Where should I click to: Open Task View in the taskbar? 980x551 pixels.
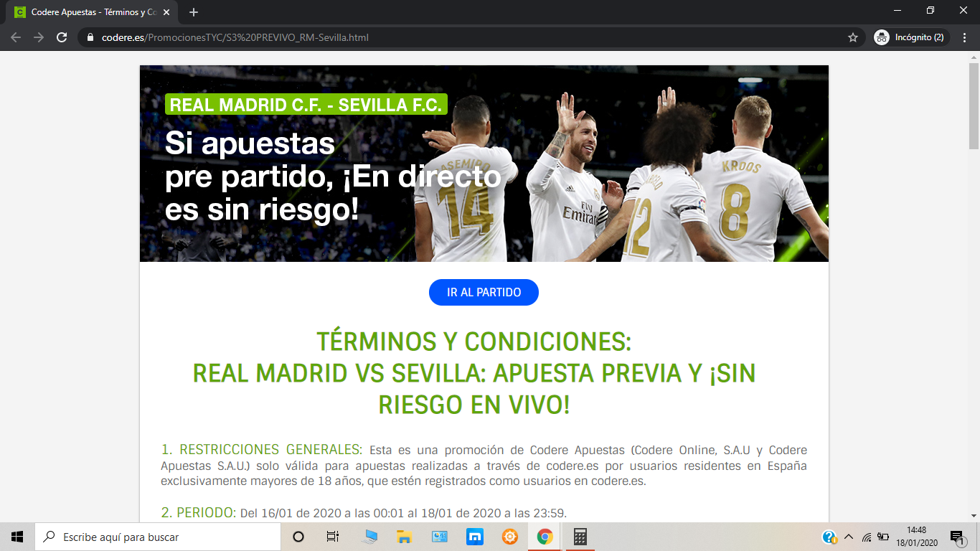pyautogui.click(x=333, y=537)
